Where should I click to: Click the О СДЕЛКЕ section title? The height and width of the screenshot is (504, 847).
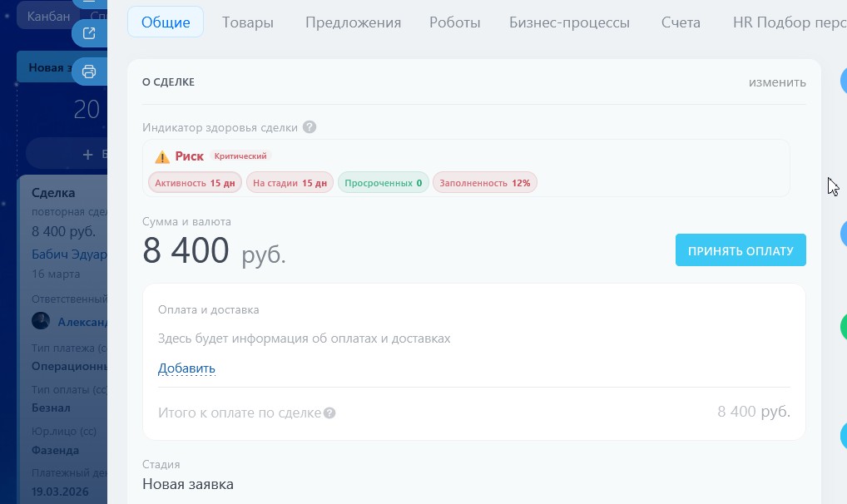(169, 82)
